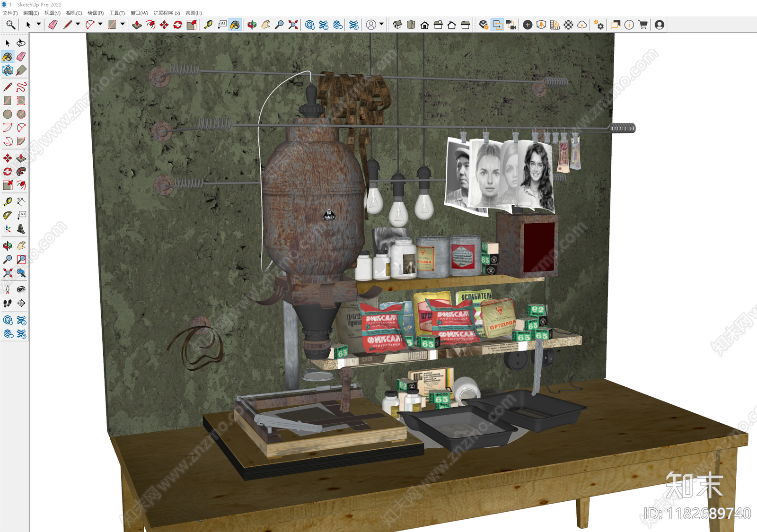
Task: Switch to Front view house icon
Action: (425, 25)
